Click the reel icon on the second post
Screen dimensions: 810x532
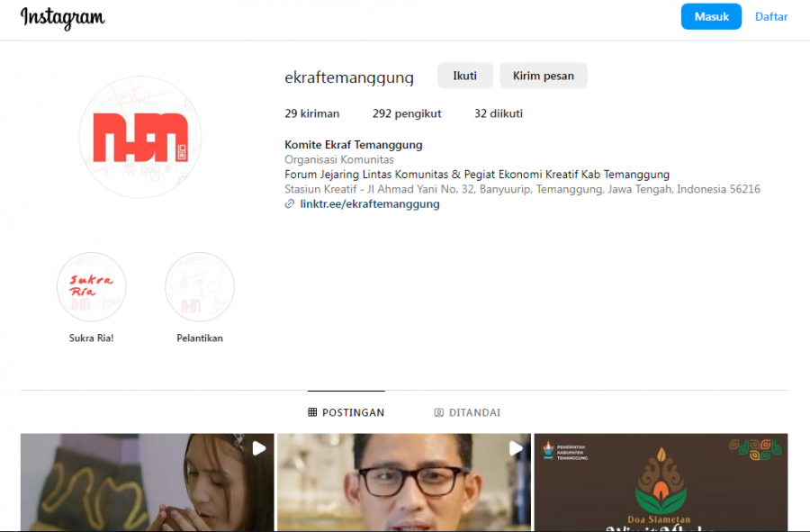point(516,447)
